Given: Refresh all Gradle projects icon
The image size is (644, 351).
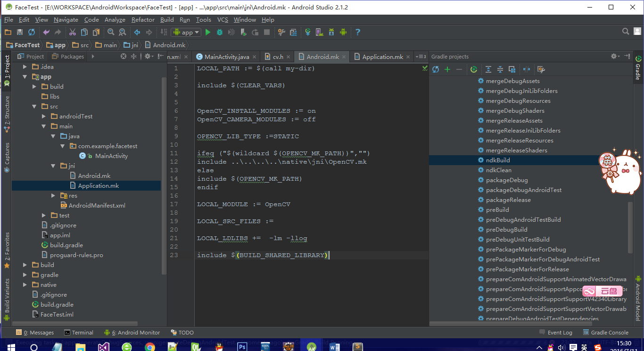Looking at the screenshot, I should [436, 69].
